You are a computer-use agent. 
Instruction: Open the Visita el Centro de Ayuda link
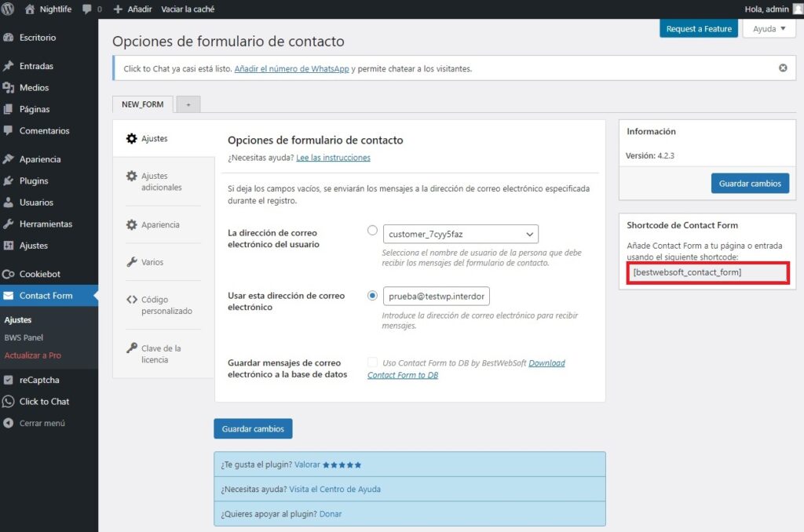click(x=334, y=489)
